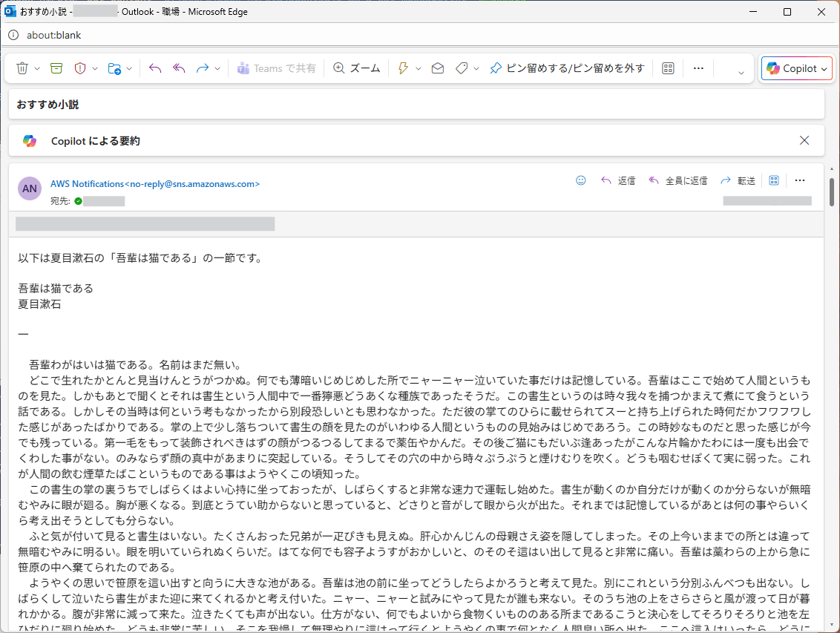Click the 全員に返信 button in message header
The height and width of the screenshot is (633, 840).
click(678, 180)
